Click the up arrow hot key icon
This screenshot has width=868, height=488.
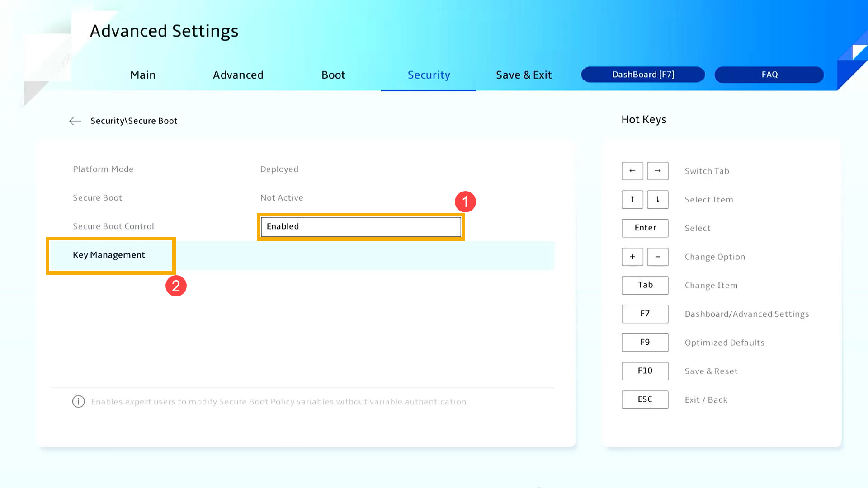[x=632, y=199]
